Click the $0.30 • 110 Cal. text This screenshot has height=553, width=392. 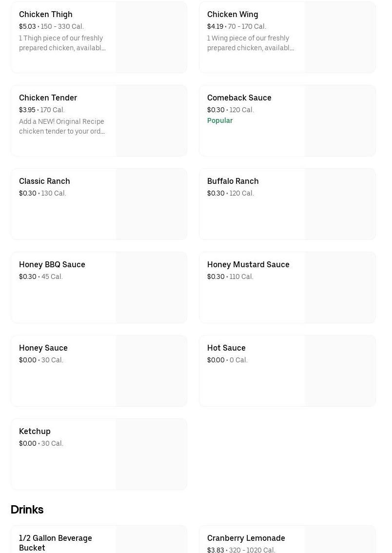tap(230, 276)
